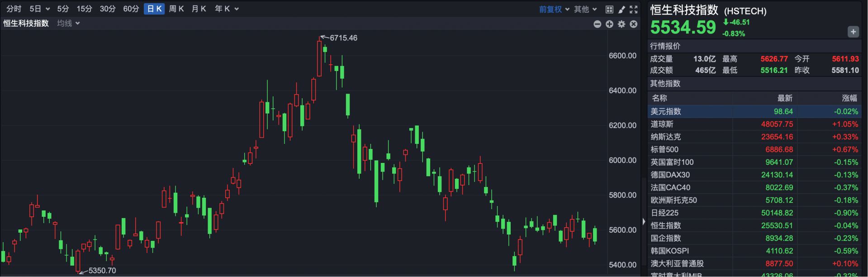The width and height of the screenshot is (868, 277).
Task: Open the 均线 moving average dropdown
Action: (x=68, y=23)
